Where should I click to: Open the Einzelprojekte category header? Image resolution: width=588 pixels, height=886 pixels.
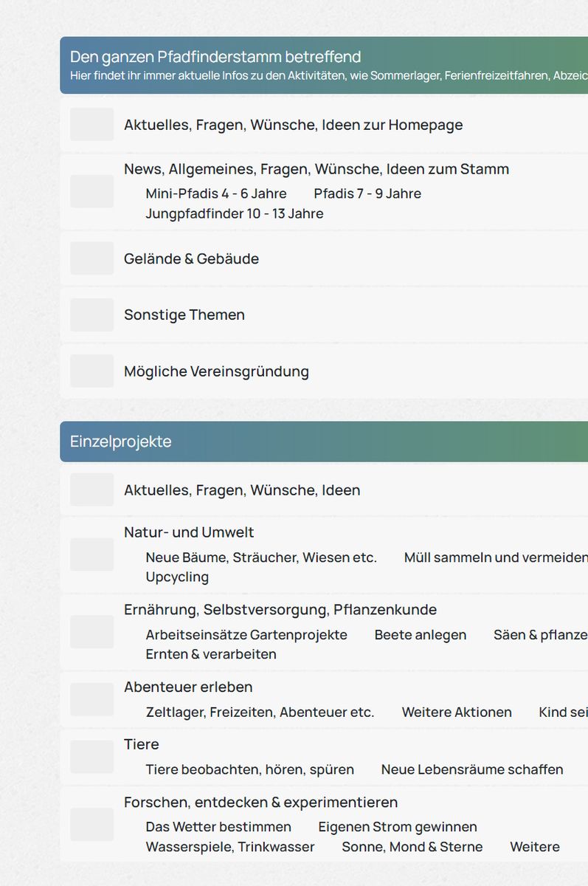pyautogui.click(x=121, y=442)
